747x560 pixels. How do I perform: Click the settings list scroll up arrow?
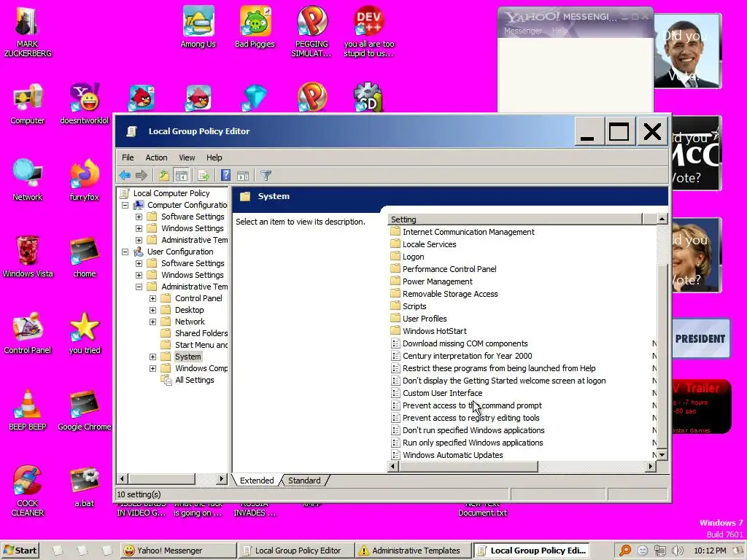coord(662,219)
